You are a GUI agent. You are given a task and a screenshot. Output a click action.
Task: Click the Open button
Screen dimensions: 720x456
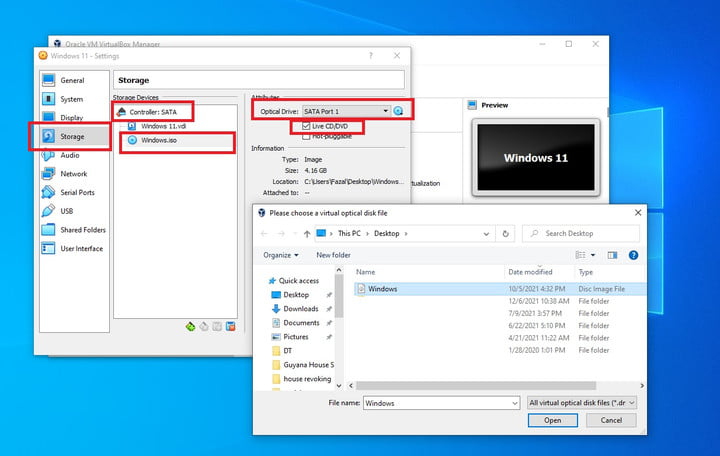[552, 420]
